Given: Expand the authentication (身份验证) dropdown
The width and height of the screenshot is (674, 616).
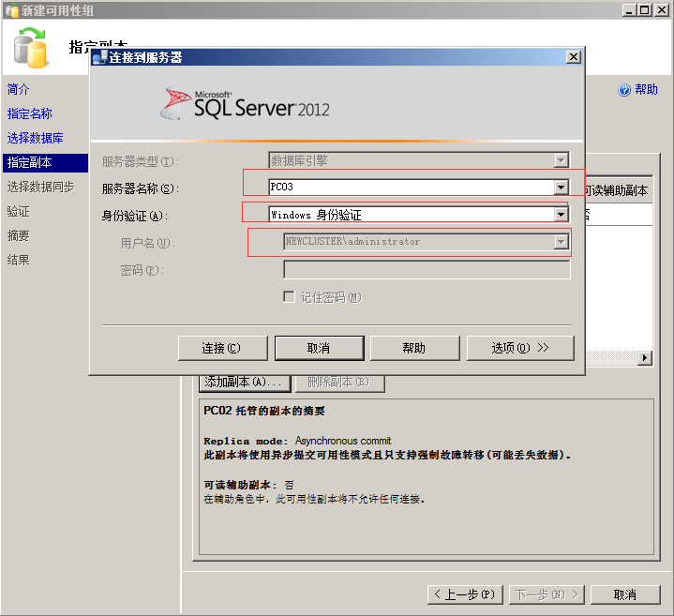Looking at the screenshot, I should pos(561,215).
